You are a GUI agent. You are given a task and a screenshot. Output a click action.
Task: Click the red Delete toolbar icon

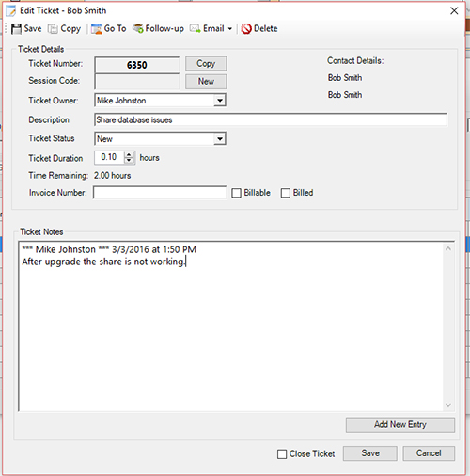(246, 29)
